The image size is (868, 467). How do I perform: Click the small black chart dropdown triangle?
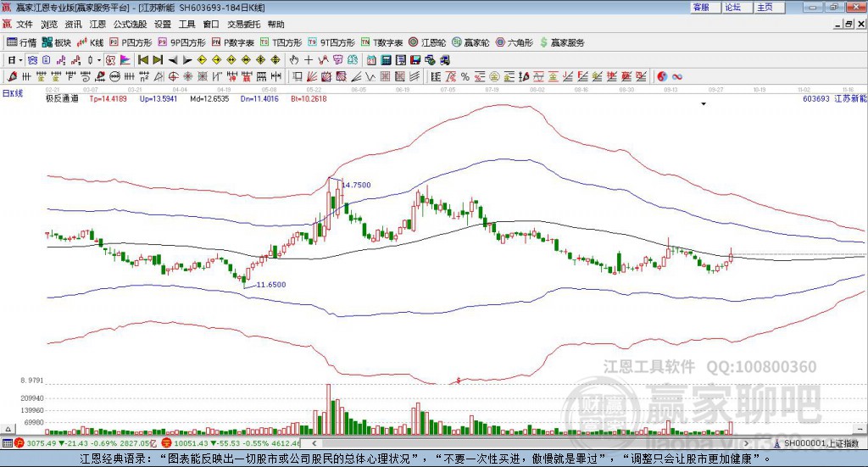704,104
